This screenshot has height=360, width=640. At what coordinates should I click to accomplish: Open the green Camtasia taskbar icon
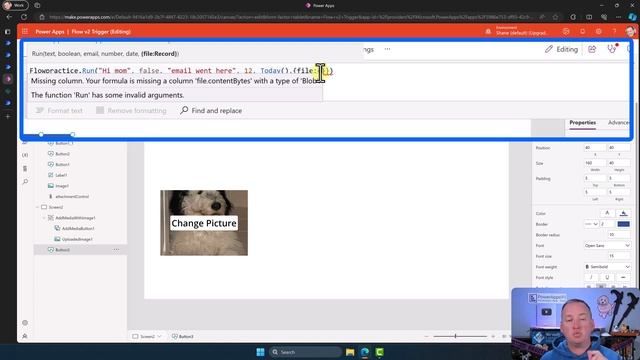(x=380, y=352)
